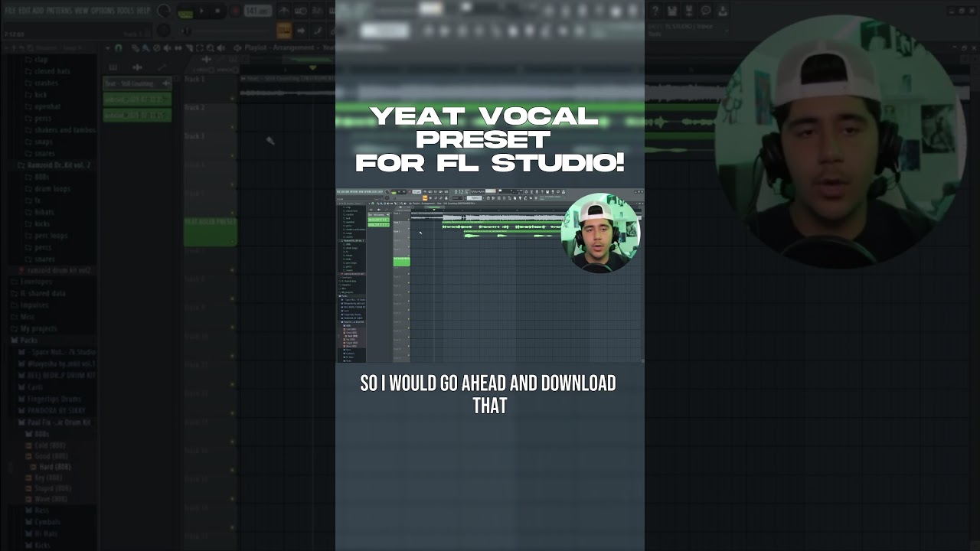Select the Paint brush tool in Playlist
The width and height of the screenshot is (980, 551).
point(146,48)
